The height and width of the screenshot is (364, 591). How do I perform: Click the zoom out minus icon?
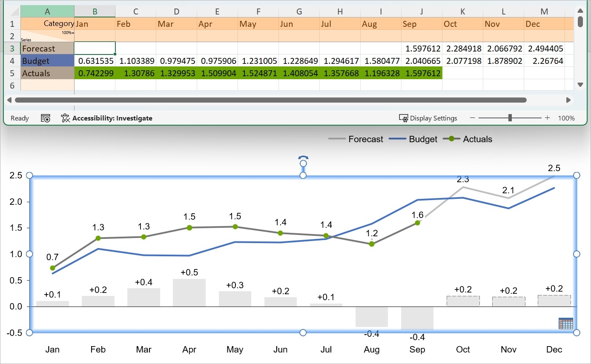coord(472,118)
